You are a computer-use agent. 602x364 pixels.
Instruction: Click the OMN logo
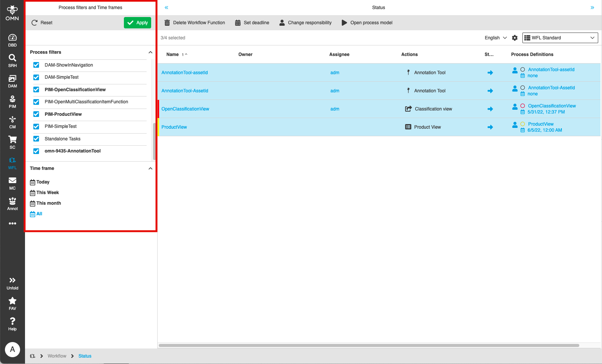click(12, 13)
